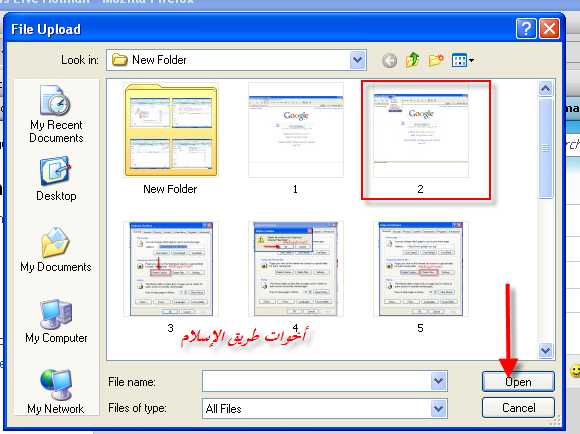
Task: Click the dialog Help question mark
Action: [526, 28]
